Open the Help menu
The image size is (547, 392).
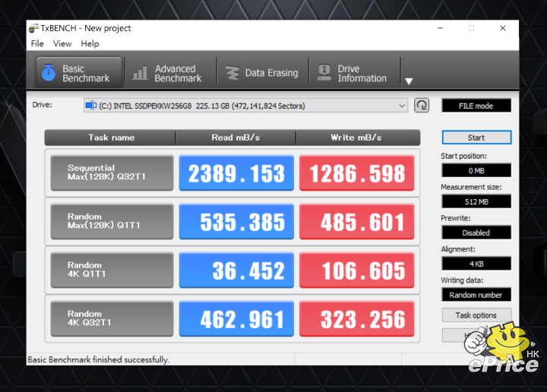pos(90,43)
